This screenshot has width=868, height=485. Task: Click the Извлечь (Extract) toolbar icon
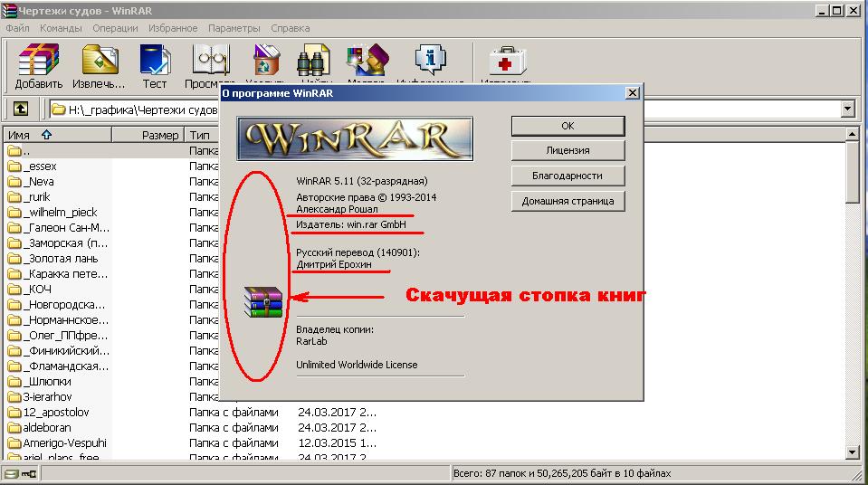(100, 66)
